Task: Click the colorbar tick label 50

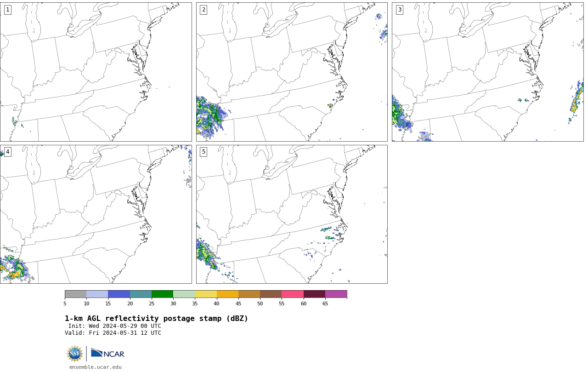Action: [x=260, y=303]
